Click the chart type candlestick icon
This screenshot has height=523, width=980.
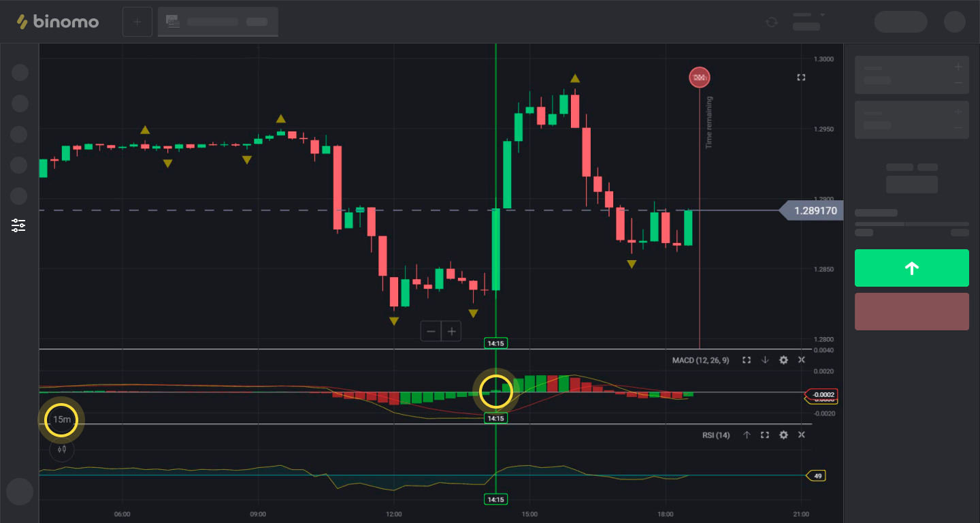pyautogui.click(x=62, y=449)
